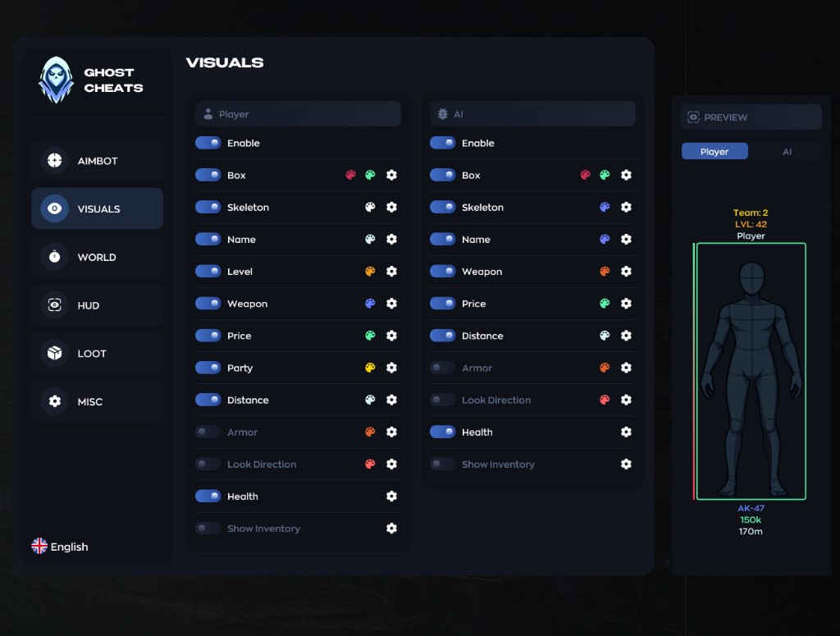Click the palette icon for Player Party

[x=370, y=368]
